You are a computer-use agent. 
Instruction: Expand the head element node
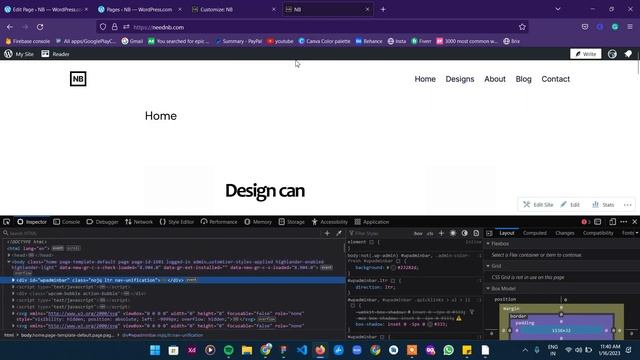[9, 255]
